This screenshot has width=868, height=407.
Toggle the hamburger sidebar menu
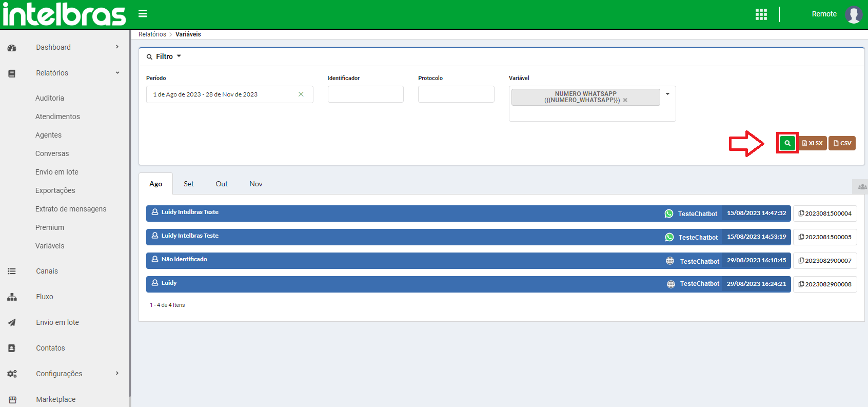143,14
